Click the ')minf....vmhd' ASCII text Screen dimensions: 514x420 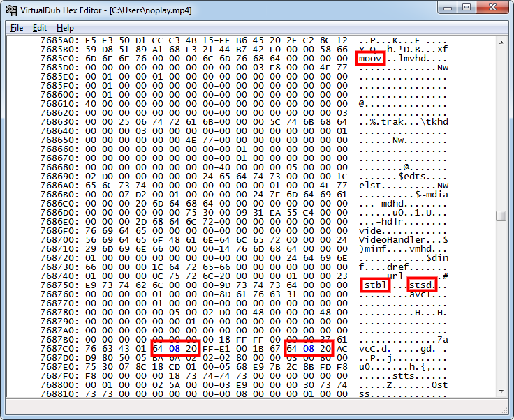[395, 249]
